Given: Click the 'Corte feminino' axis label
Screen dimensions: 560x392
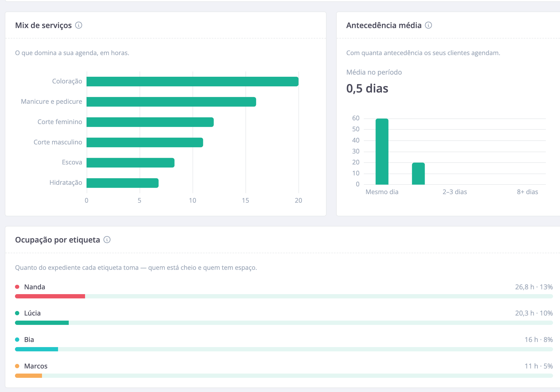Looking at the screenshot, I should (60, 122).
